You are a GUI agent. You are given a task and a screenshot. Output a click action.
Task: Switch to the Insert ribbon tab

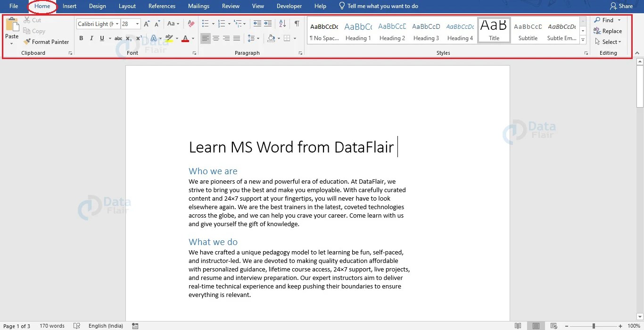(69, 6)
